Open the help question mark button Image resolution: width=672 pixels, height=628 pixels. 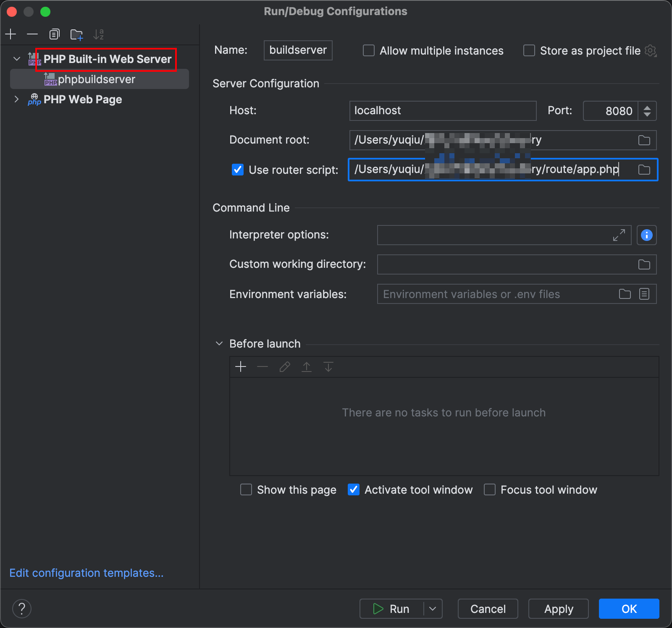point(22,609)
